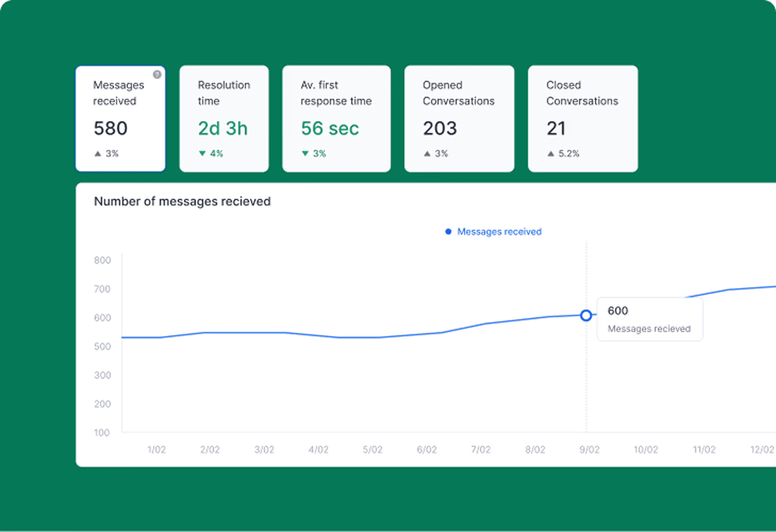Viewport: 776px width, 532px height.
Task: Click the Number of messages recieved title
Action: click(182, 202)
